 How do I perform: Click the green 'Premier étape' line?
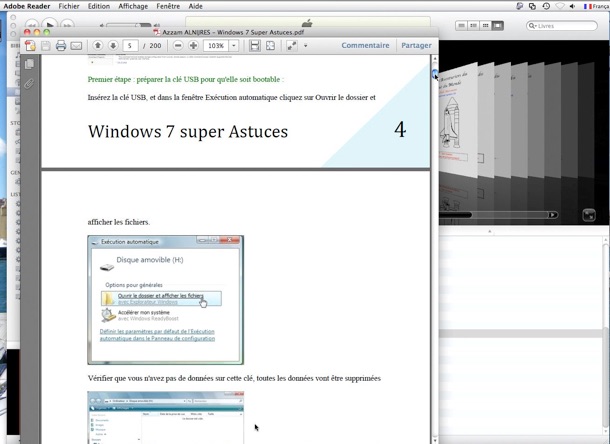pos(186,79)
